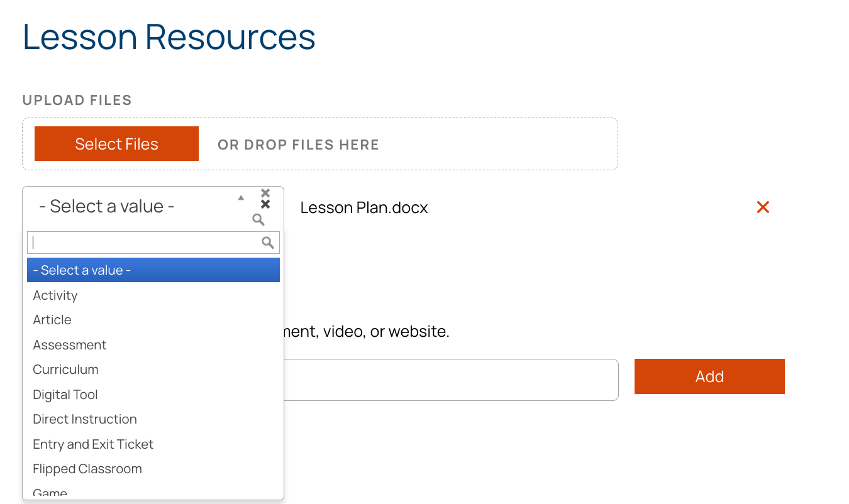Click the link input field beside Add
849x504 pixels.
click(450, 380)
